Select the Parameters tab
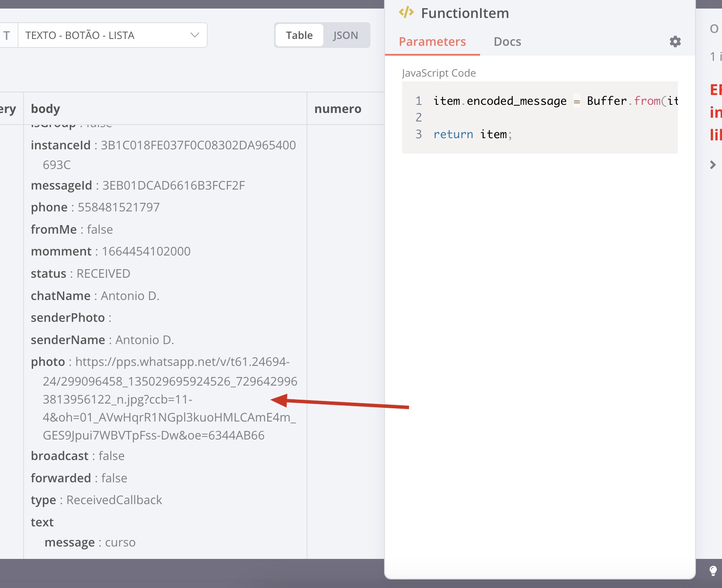This screenshot has height=588, width=722. (433, 42)
